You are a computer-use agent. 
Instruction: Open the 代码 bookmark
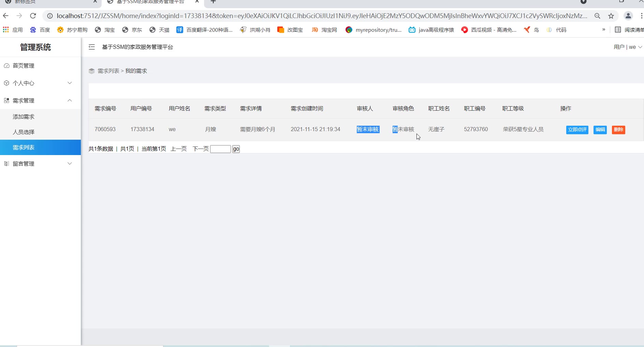point(557,30)
